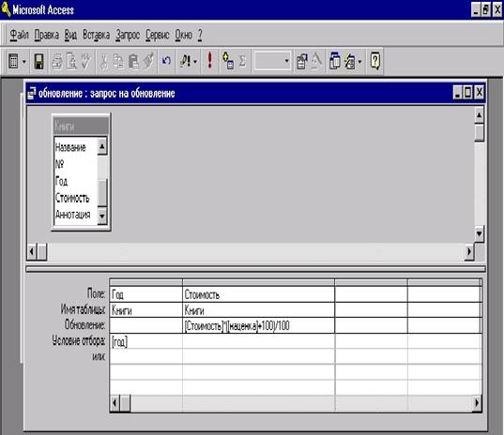Open the View icon's dropdown arrow
504x435 pixels.
pyautogui.click(x=24, y=61)
